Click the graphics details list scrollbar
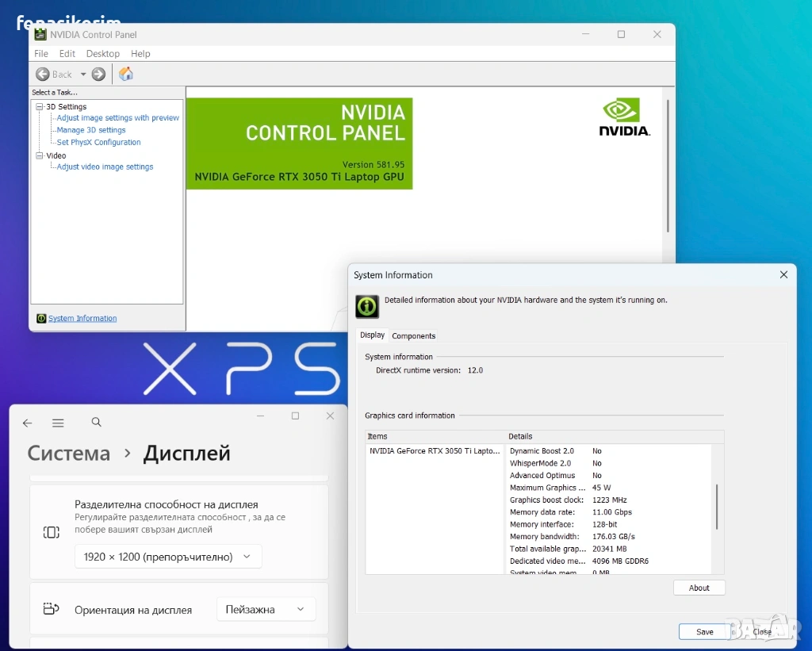The height and width of the screenshot is (651, 812). click(x=717, y=507)
